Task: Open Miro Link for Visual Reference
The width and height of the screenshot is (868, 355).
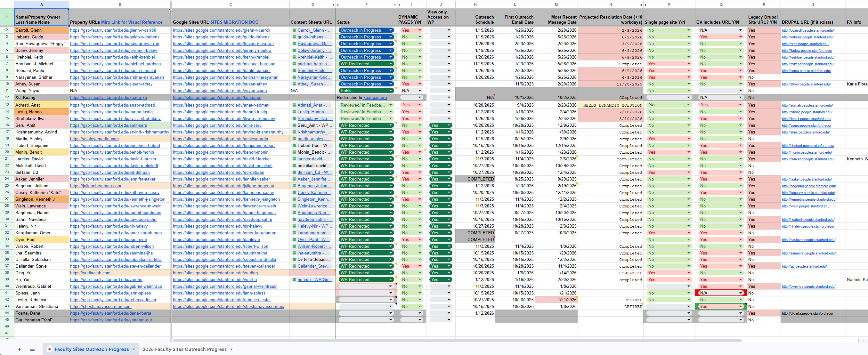Action: 132,22
